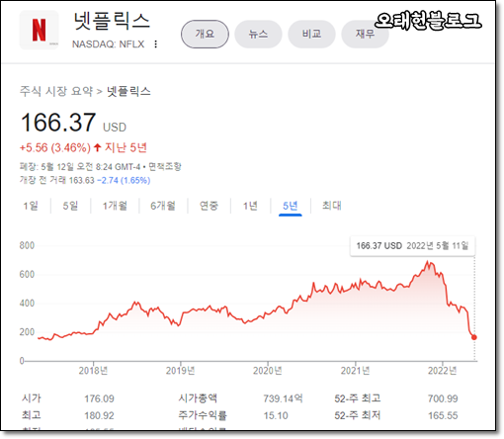The width and height of the screenshot is (504, 439).
Task: Open the 비교 compare tab
Action: coord(311,34)
